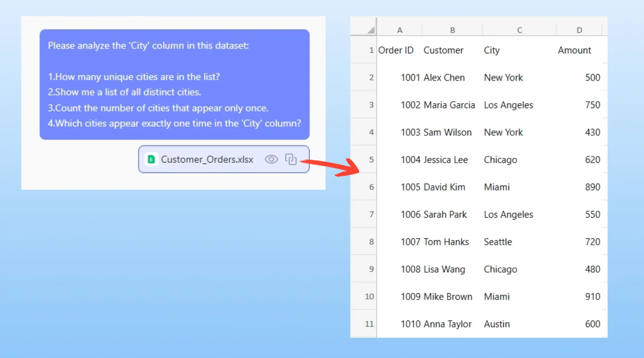
Task: Select column D header
Action: (579, 30)
